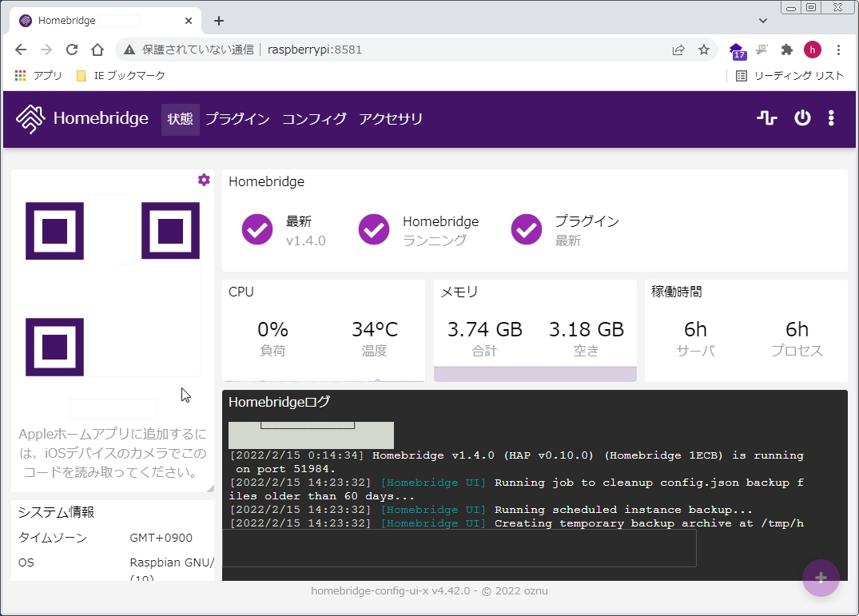This screenshot has width=859, height=616.
Task: Click the 'Running scheduled instance backup' log line
Action: point(491,510)
